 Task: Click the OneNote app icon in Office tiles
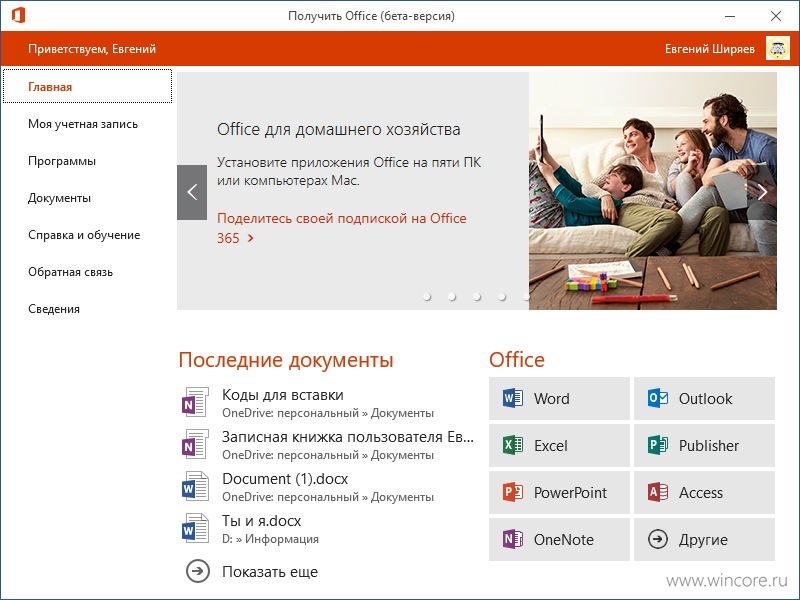click(512, 539)
